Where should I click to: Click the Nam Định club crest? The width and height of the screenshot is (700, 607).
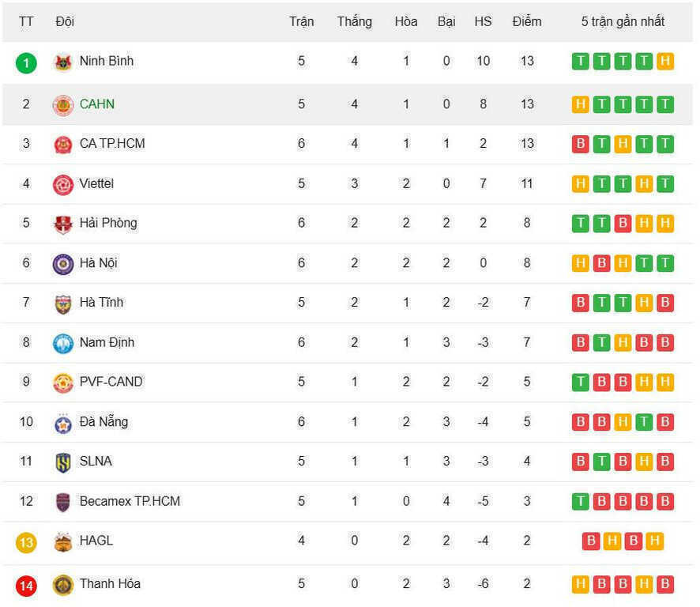(62, 343)
